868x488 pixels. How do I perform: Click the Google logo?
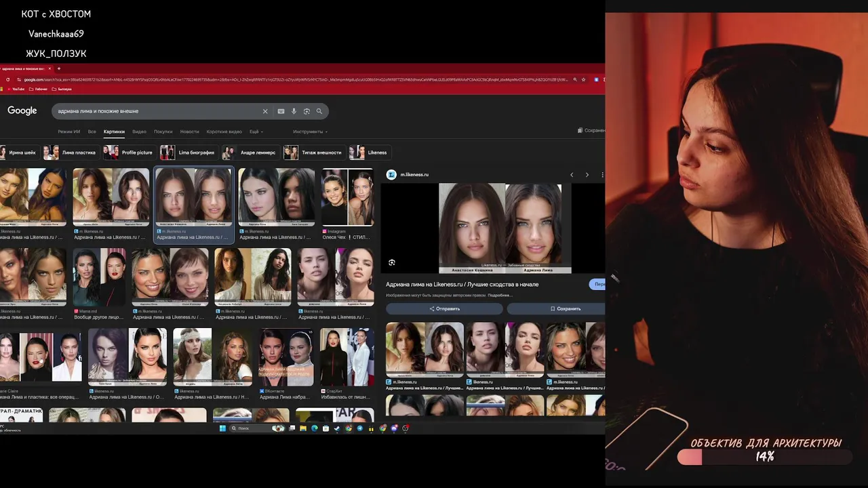click(22, 110)
